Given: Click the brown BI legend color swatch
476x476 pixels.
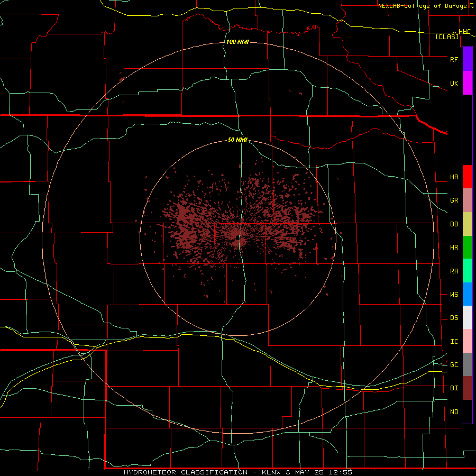Looking at the screenshot, I should tap(467, 388).
